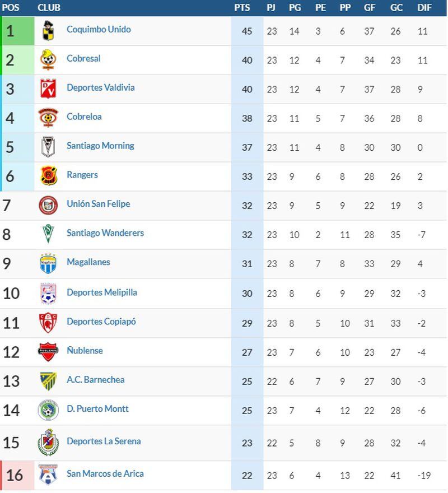This screenshot has width=448, height=493.
Task: Open the D. Puerto Montt link
Action: (97, 409)
